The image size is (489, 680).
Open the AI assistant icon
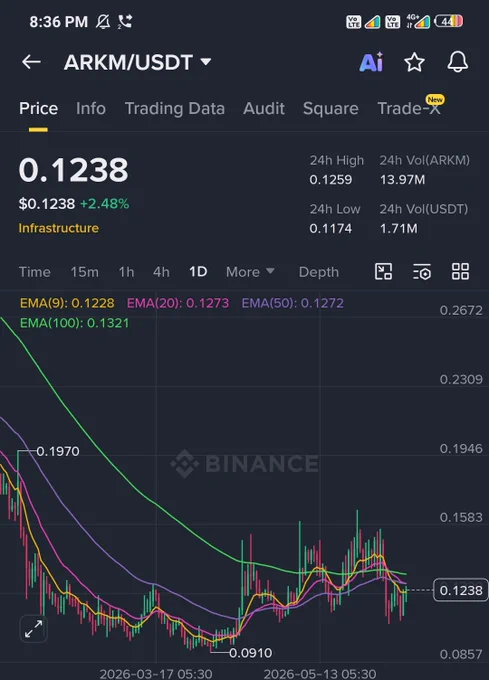[372, 62]
